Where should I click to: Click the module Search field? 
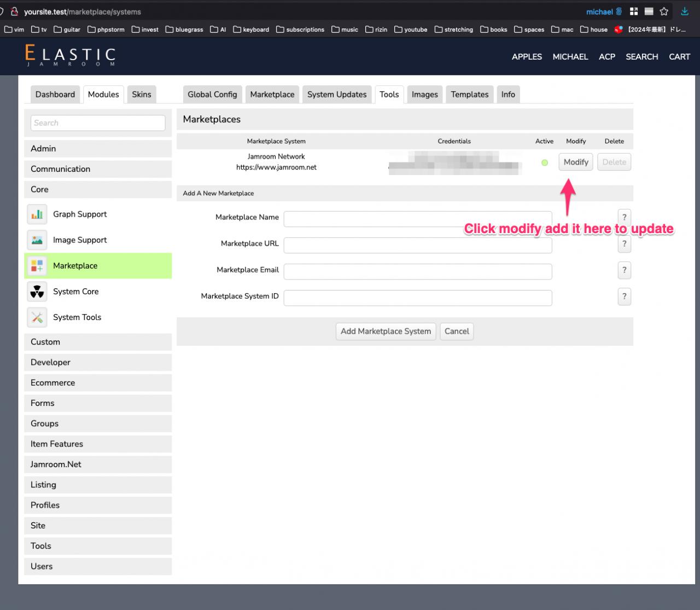(98, 123)
